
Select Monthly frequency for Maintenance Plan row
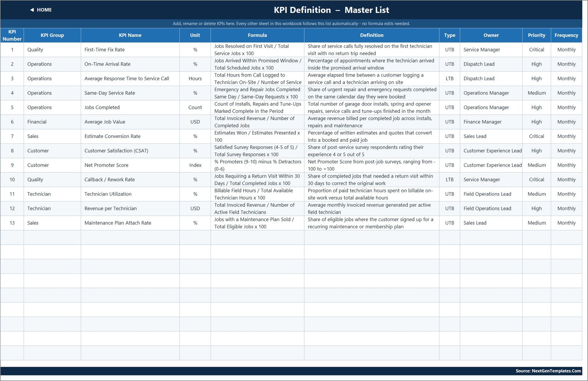566,223
